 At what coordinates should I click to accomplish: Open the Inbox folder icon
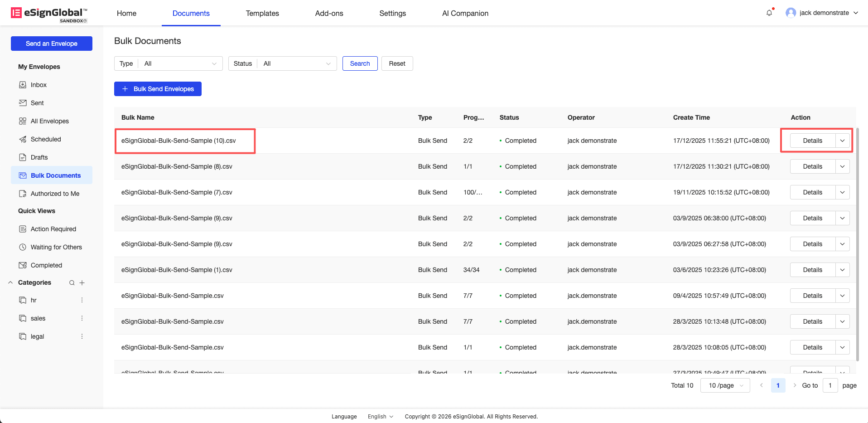point(23,85)
